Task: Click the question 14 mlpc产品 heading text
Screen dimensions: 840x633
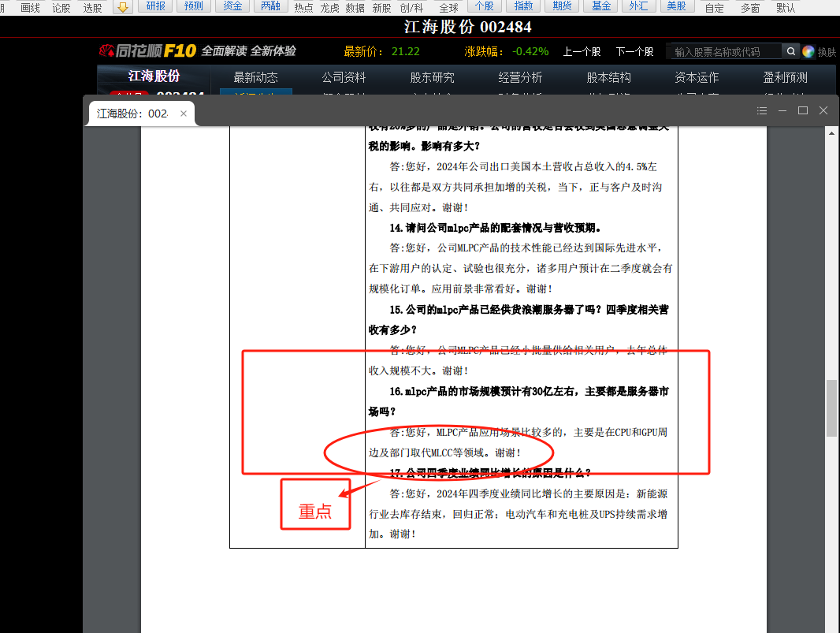Action: coord(495,228)
